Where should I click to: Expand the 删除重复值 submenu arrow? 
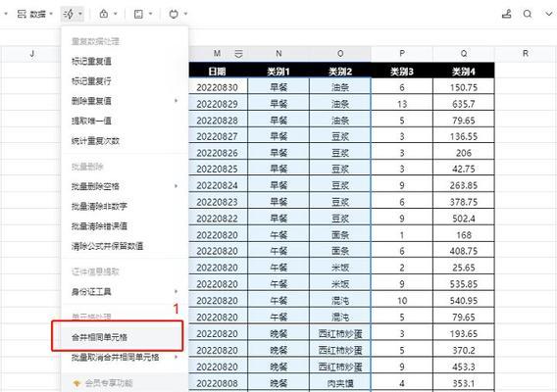point(176,101)
